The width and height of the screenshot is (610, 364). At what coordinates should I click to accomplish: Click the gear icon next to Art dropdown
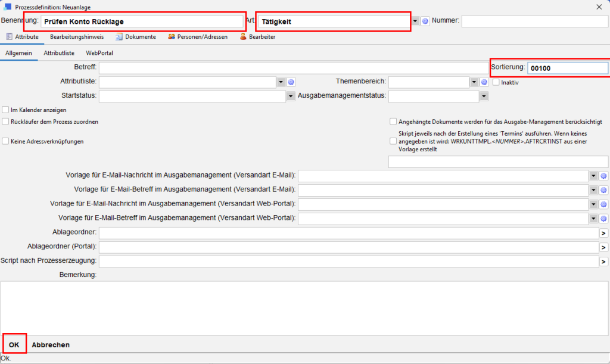tap(425, 21)
